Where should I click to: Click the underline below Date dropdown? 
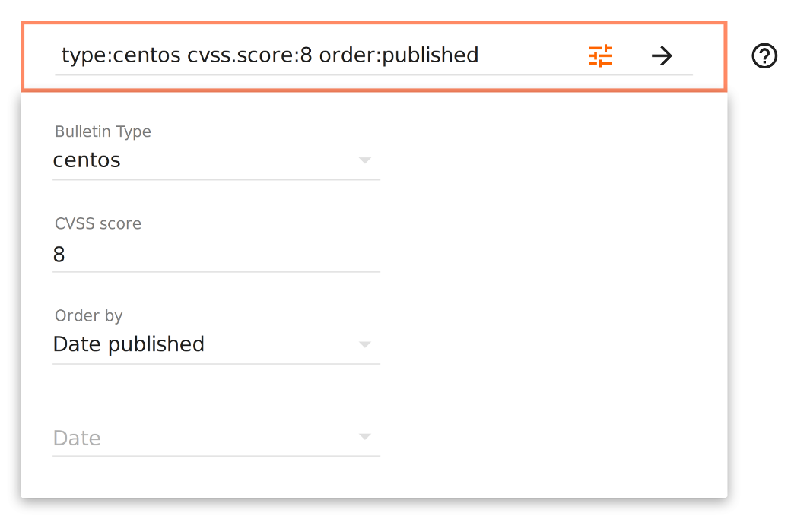[216, 456]
